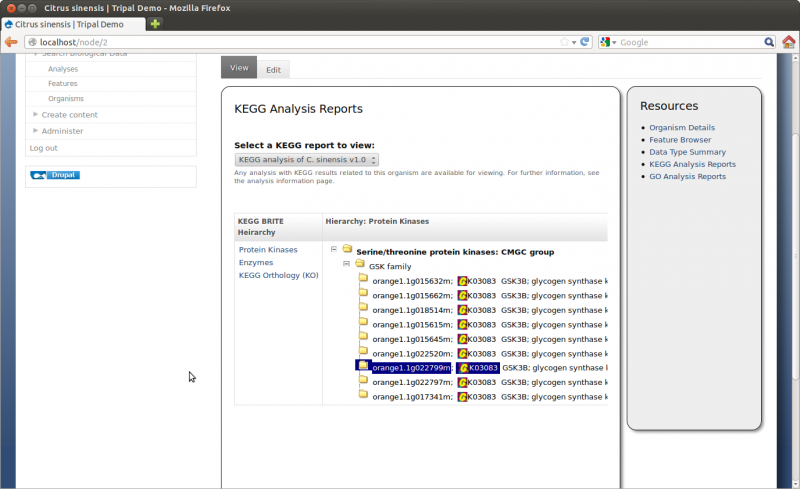Click KEGG icon in orange1.1g015662m row

click(x=462, y=296)
